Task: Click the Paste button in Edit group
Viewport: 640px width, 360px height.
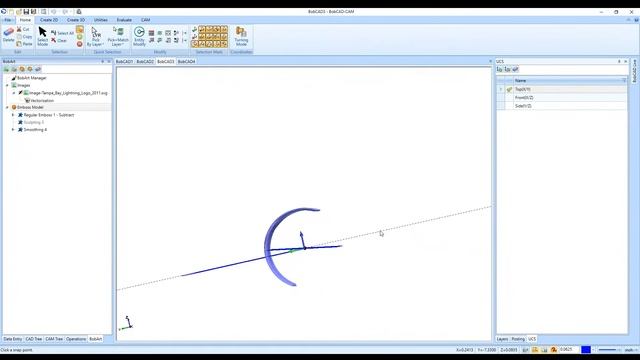Action: (24, 44)
